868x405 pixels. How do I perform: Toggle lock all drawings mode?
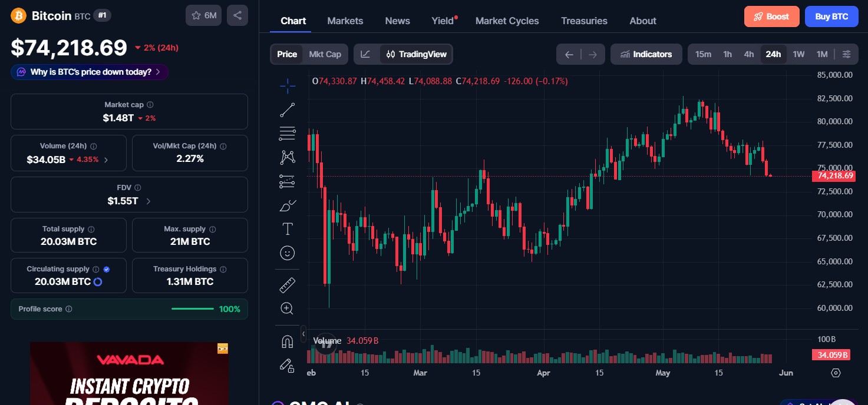pos(288,366)
